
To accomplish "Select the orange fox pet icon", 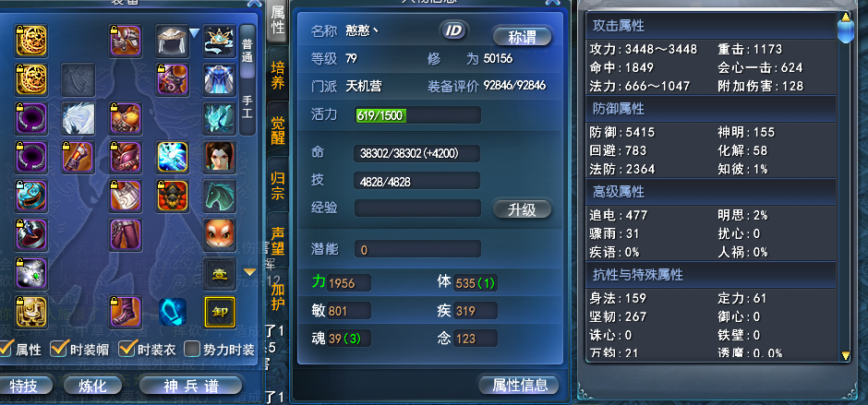I will (219, 234).
